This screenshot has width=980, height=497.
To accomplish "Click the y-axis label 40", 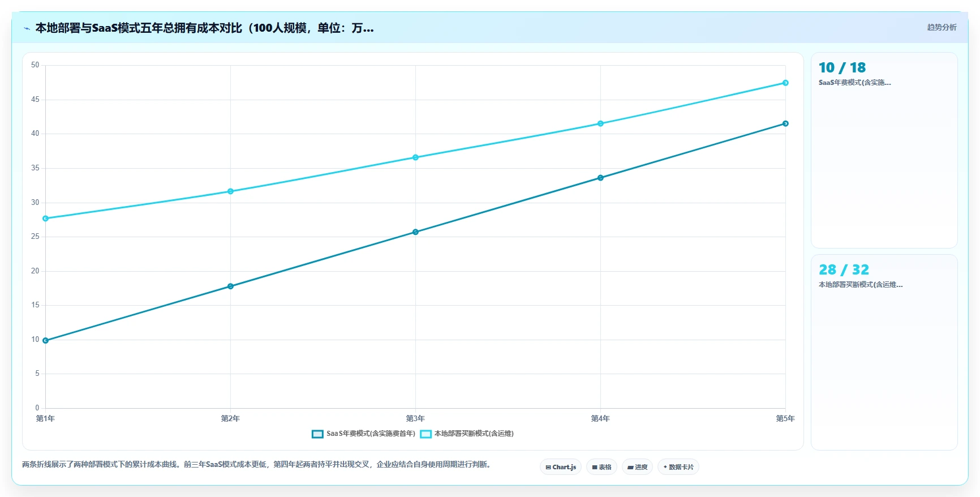I will 35,134.
